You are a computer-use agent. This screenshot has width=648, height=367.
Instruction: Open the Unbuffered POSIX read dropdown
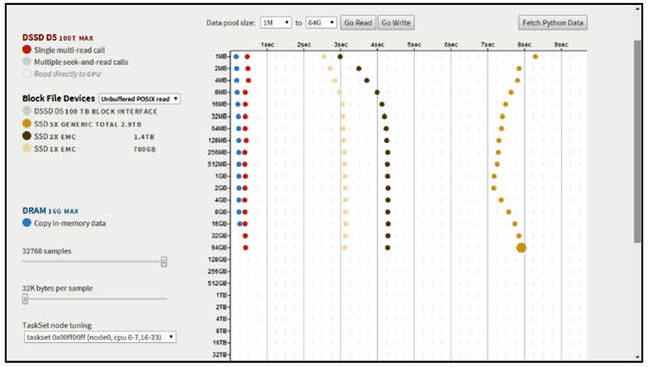pos(140,99)
